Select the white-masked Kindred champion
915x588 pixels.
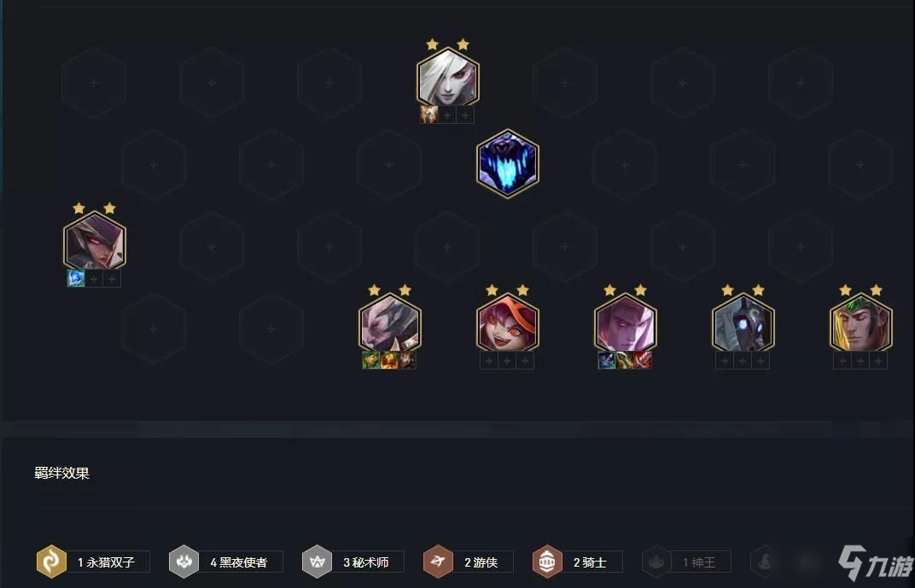[x=743, y=323]
